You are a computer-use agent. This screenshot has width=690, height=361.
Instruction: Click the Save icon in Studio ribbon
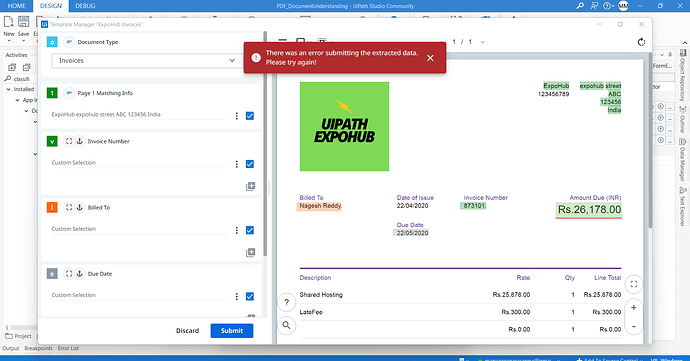[x=24, y=21]
